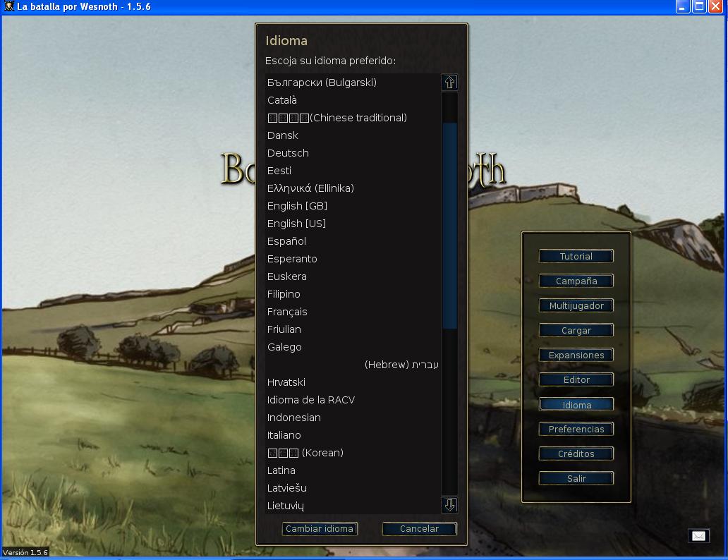Open the Expansiones menu button

click(x=576, y=355)
